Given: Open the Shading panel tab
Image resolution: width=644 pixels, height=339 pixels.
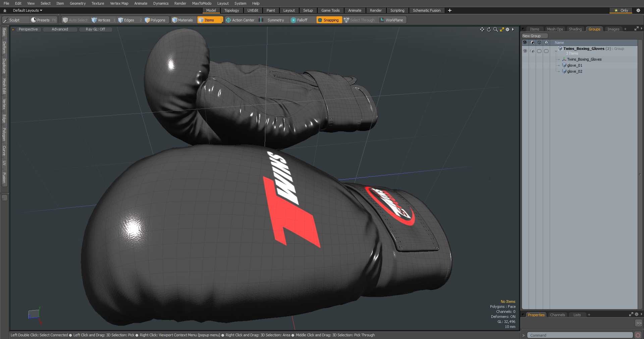Looking at the screenshot, I should pos(575,29).
